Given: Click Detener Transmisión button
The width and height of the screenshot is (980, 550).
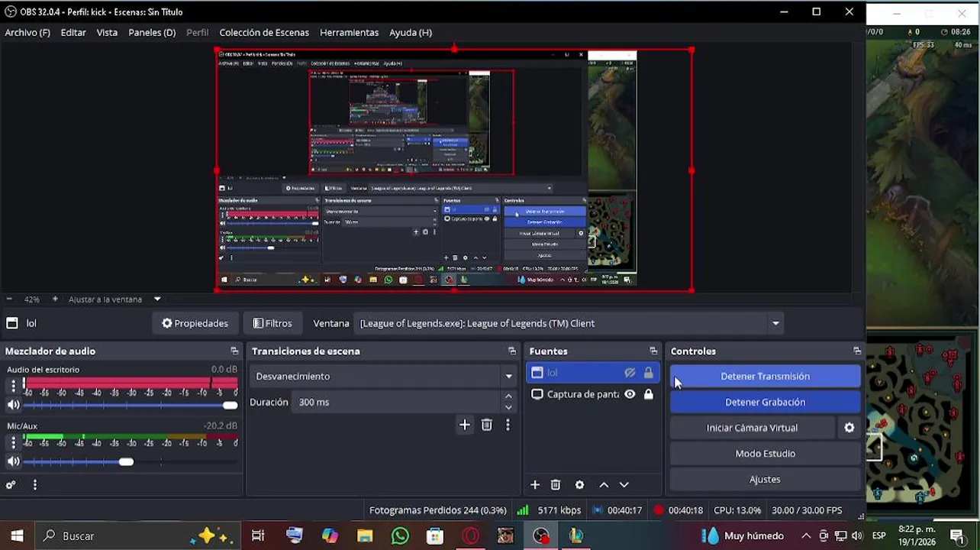Looking at the screenshot, I should (x=765, y=376).
